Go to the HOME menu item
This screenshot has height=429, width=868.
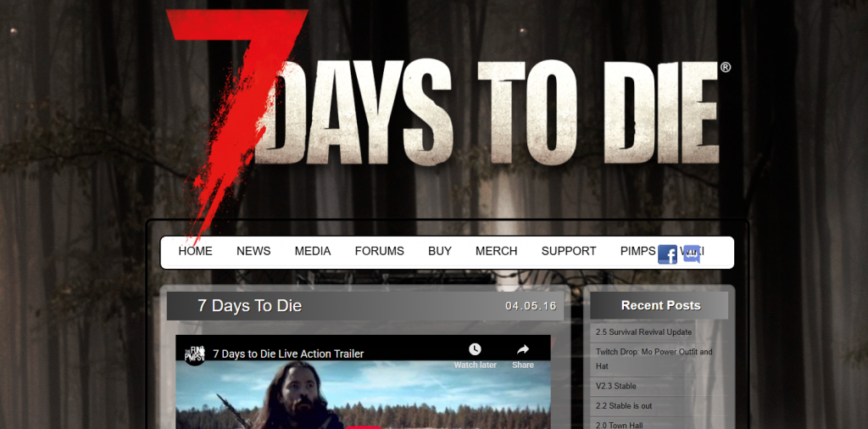pos(195,251)
